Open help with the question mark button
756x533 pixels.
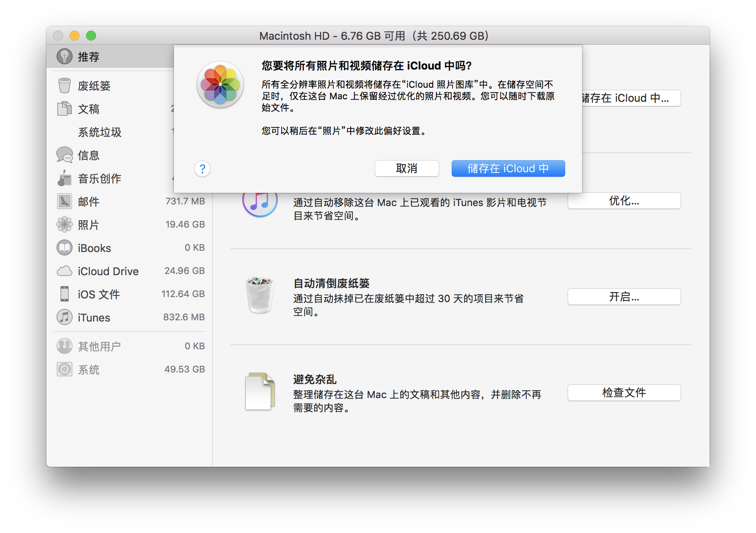click(x=202, y=169)
